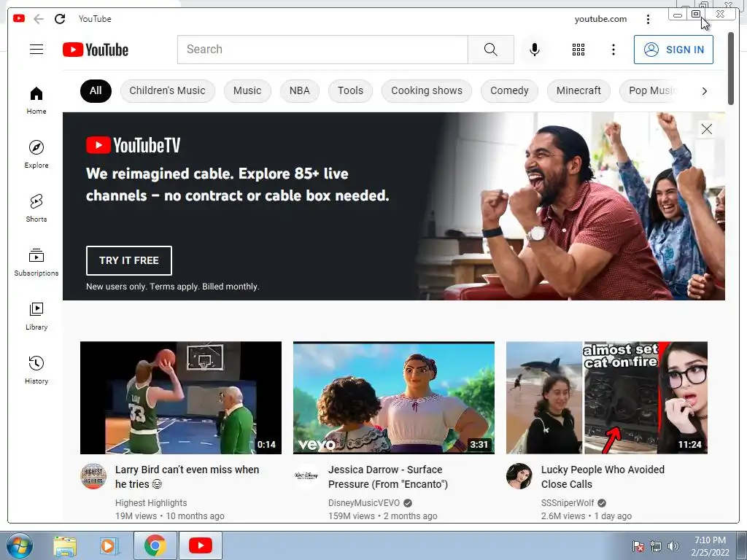This screenshot has height=560, width=747.
Task: Click the YouTube logo in header
Action: pyautogui.click(x=96, y=50)
